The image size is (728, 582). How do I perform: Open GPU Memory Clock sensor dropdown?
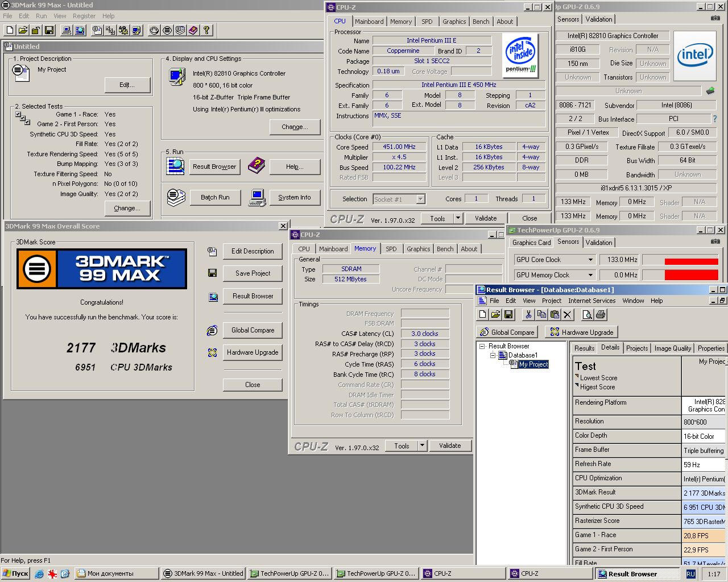590,275
